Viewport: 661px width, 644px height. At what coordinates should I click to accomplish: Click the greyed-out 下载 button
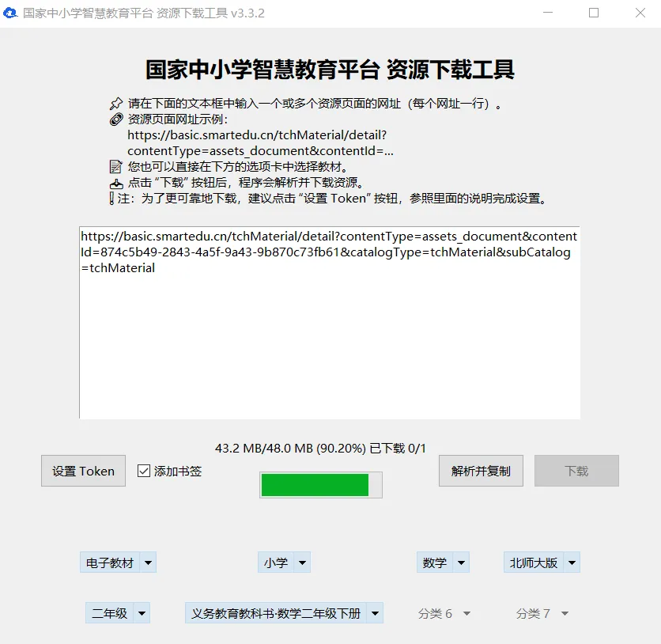tap(576, 471)
